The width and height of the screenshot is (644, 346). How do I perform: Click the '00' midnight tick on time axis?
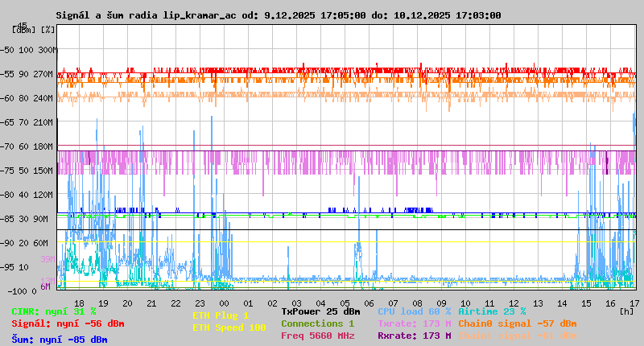[225, 303]
